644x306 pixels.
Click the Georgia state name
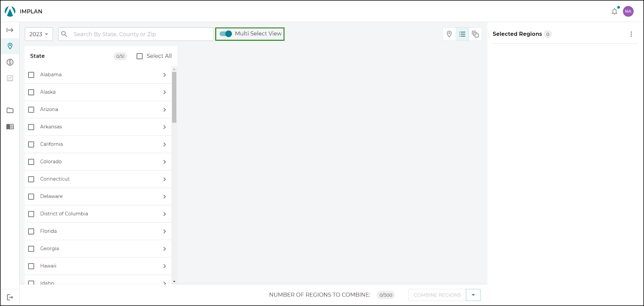tap(50, 248)
